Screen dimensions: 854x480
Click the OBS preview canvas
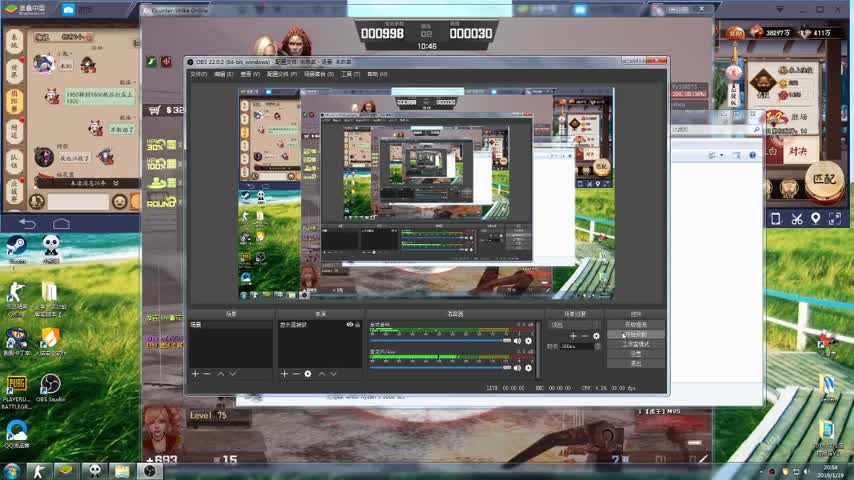click(x=426, y=193)
